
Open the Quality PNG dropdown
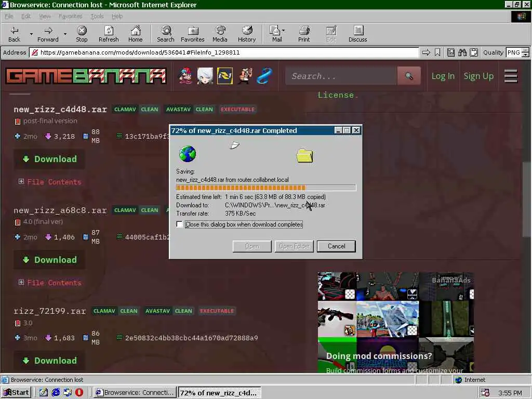pos(525,52)
